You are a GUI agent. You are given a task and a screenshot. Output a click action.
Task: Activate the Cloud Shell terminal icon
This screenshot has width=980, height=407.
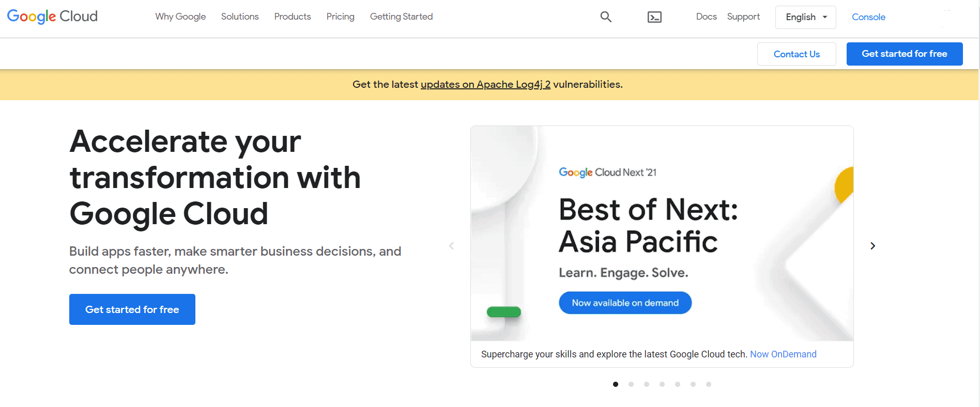click(654, 17)
